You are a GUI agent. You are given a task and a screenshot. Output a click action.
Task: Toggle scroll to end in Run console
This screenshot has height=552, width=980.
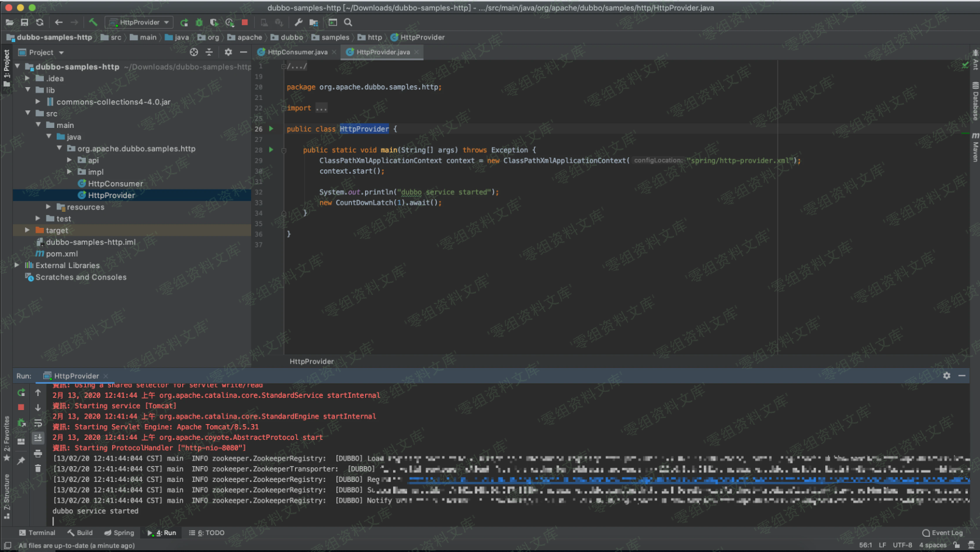(x=38, y=438)
